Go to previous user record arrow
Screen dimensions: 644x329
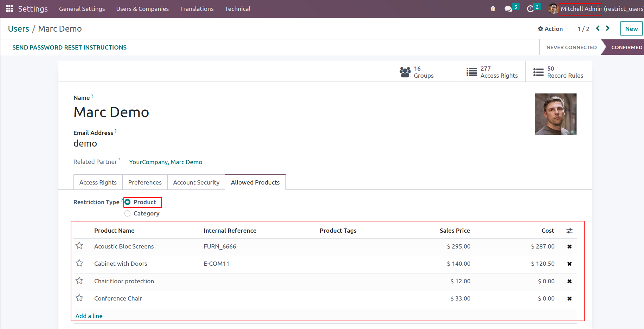[x=598, y=28]
